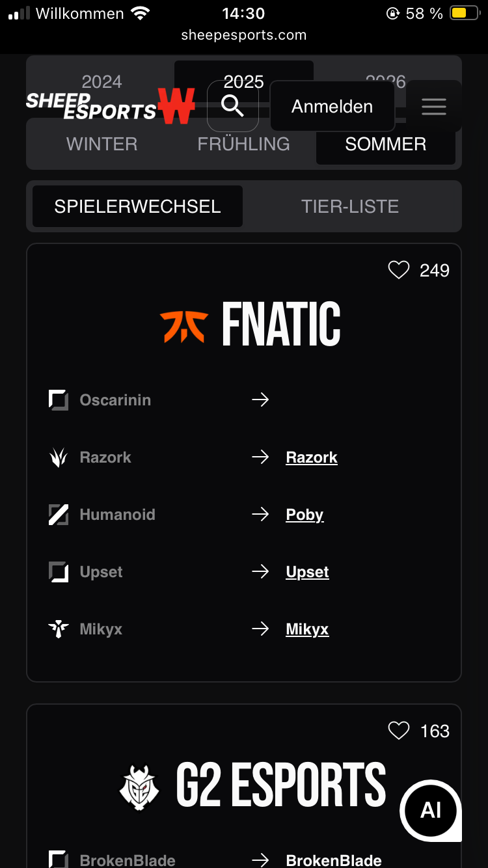Select the WINTER season tab
Viewport: 488px width, 868px height.
point(102,144)
